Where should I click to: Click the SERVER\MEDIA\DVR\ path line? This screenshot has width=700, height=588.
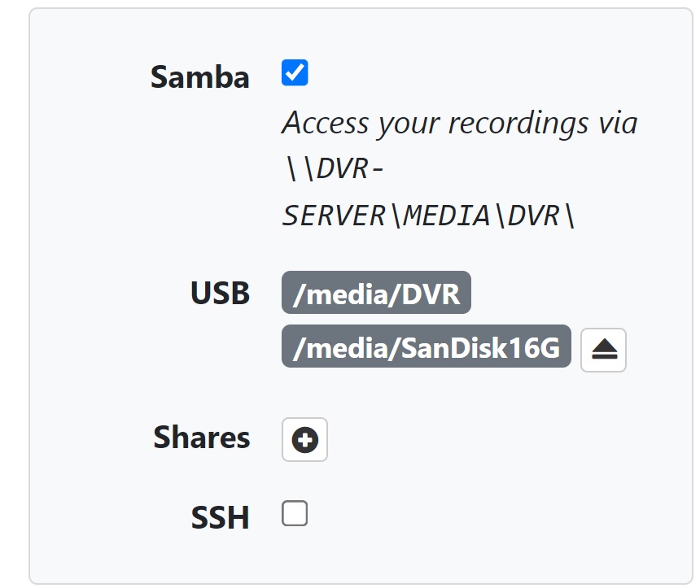point(428,216)
